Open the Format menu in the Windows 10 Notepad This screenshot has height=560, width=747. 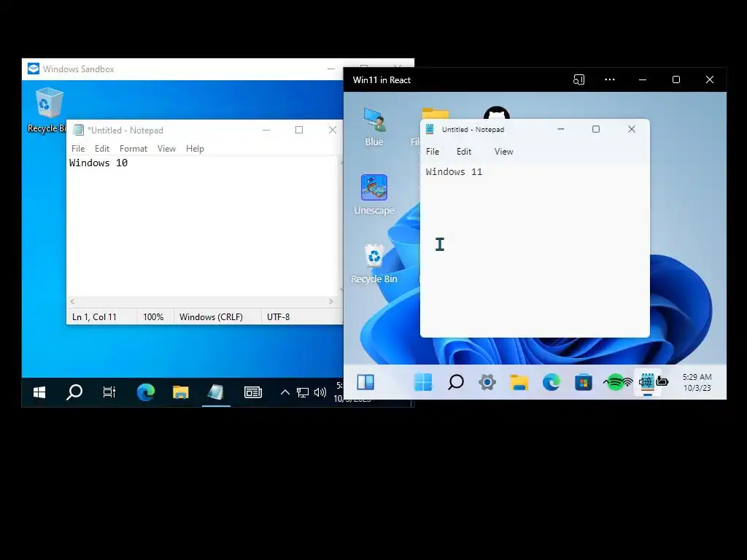coord(133,149)
